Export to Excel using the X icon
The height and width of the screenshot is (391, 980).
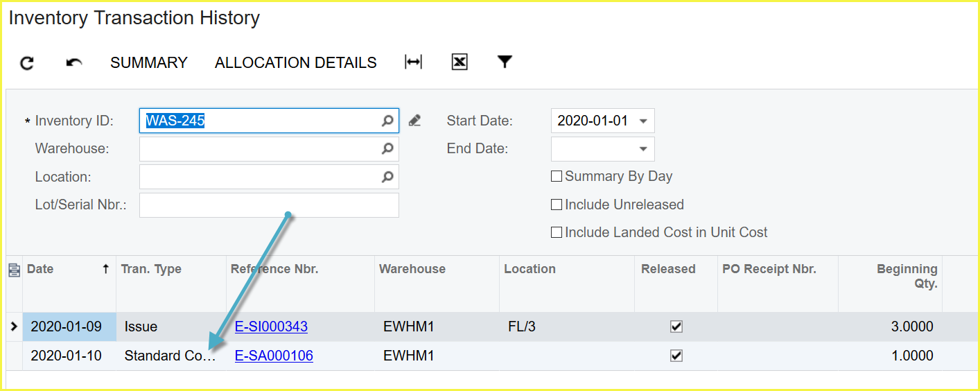click(460, 62)
